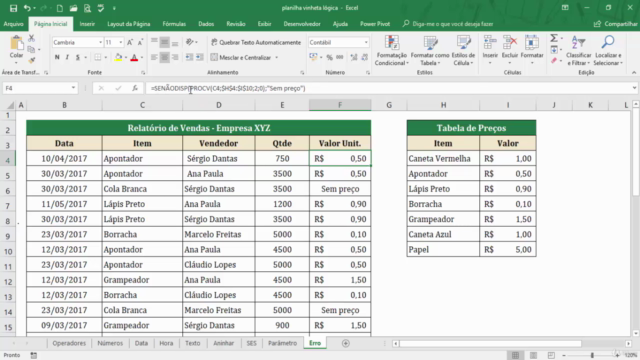Switch to Page Layout view in status bar
The width and height of the screenshot is (640, 360).
(x=533, y=355)
